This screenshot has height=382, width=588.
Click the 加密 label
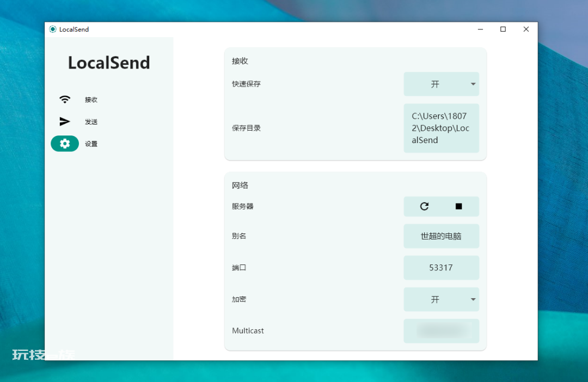click(239, 299)
